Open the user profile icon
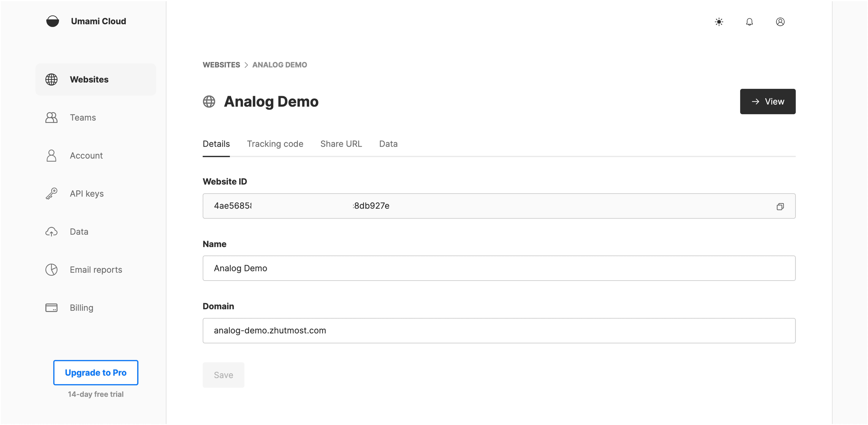The image size is (868, 425). (x=780, y=22)
